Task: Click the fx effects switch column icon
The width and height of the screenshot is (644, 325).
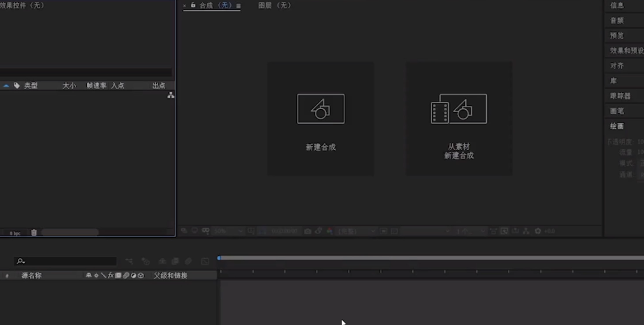Action: (111, 275)
